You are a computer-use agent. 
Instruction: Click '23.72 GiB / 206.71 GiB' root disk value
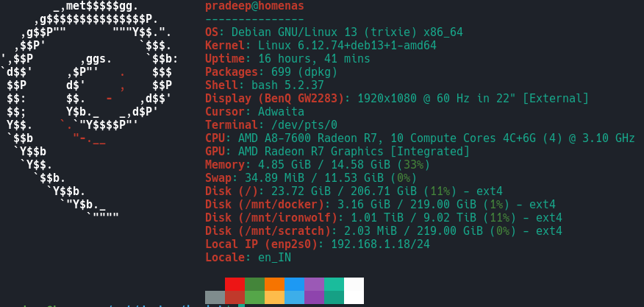click(344, 191)
